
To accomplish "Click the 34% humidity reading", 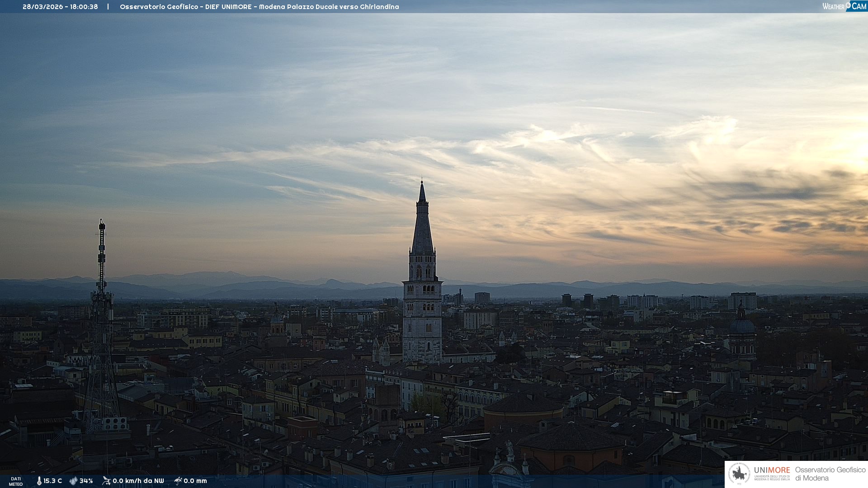I will pyautogui.click(x=86, y=481).
